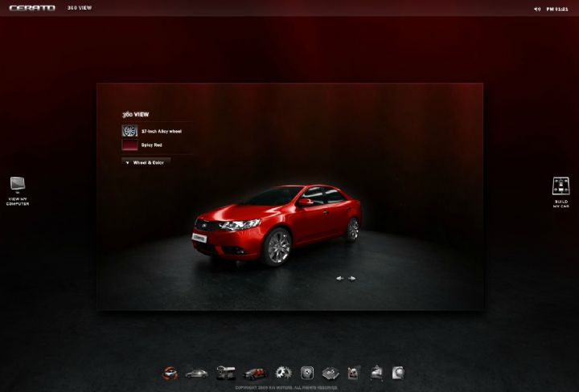Open the gears performance dock icon
The height and width of the screenshot is (392, 579).
click(x=284, y=373)
